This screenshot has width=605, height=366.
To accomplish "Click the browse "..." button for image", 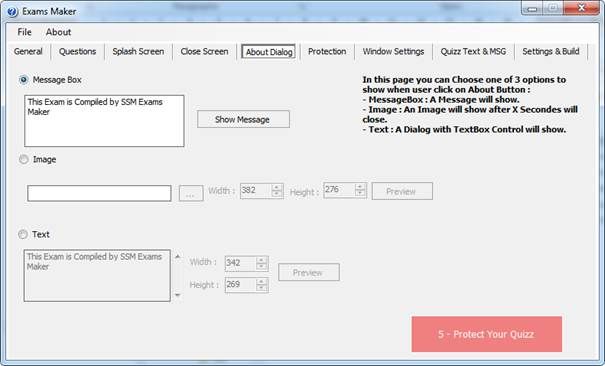I will [191, 194].
